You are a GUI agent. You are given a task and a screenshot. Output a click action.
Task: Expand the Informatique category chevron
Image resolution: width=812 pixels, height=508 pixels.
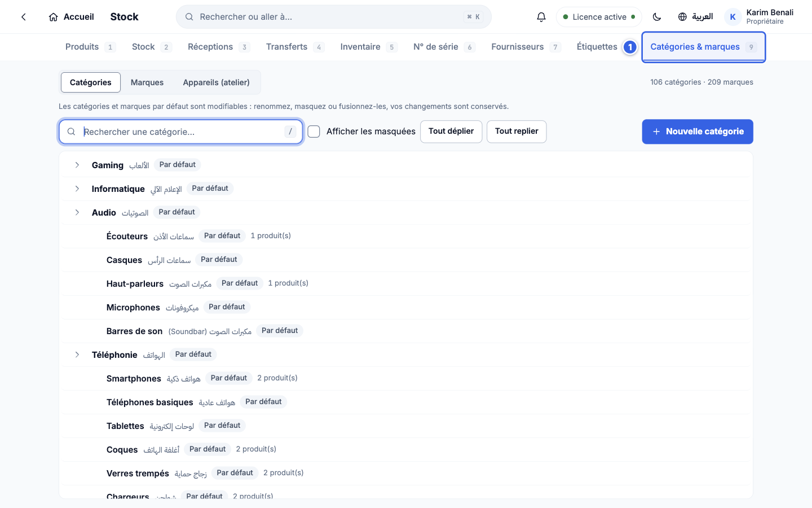click(x=77, y=189)
